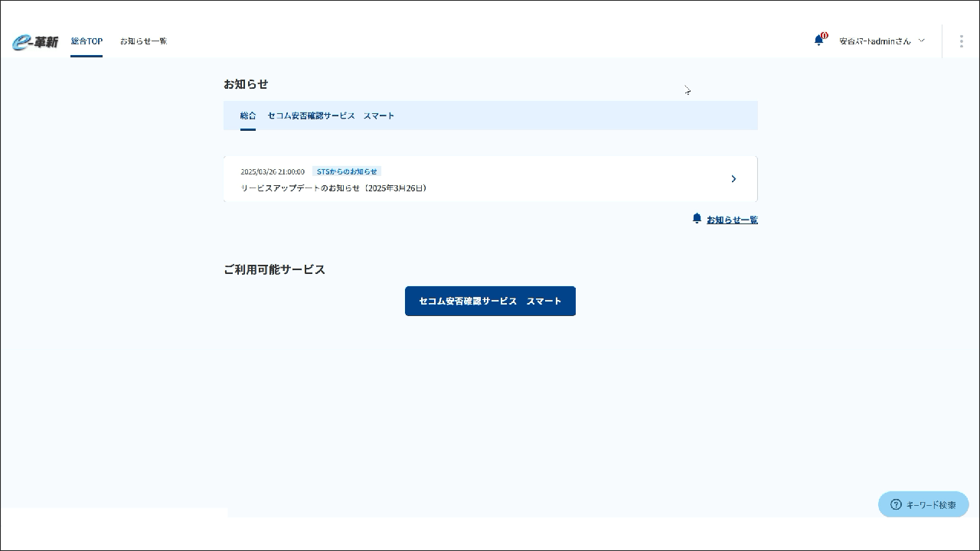Click the bell icon beside お知らせ一覧 link
This screenshot has height=551, width=980.
coord(697,219)
